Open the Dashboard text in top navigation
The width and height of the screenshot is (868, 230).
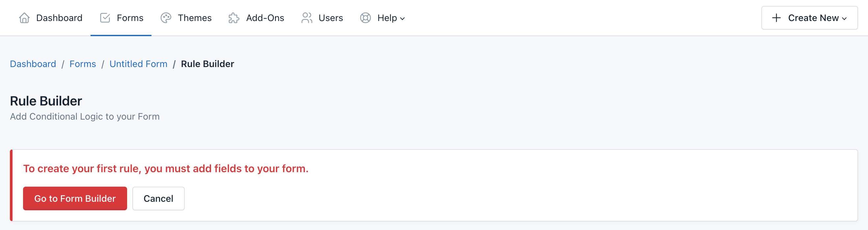pyautogui.click(x=59, y=18)
